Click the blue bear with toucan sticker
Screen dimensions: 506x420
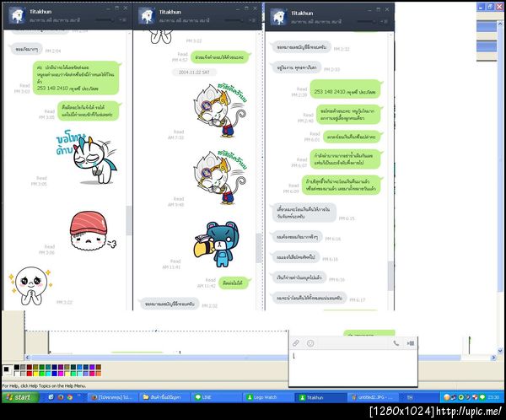click(217, 244)
